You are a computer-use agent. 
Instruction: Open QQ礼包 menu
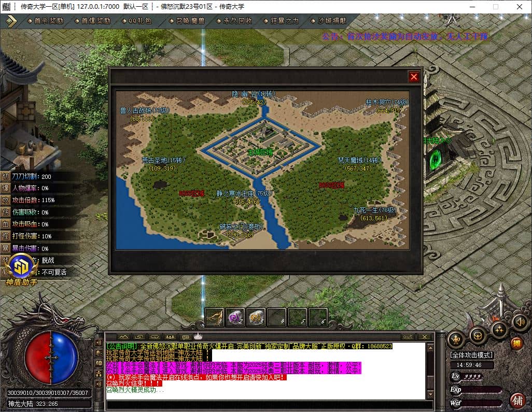[137, 21]
